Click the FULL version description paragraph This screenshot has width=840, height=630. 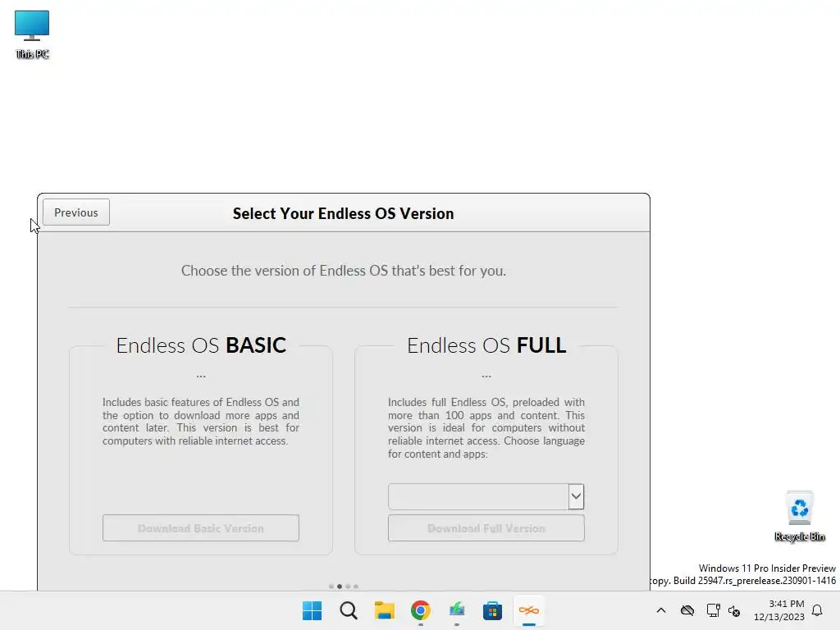pyautogui.click(x=486, y=428)
